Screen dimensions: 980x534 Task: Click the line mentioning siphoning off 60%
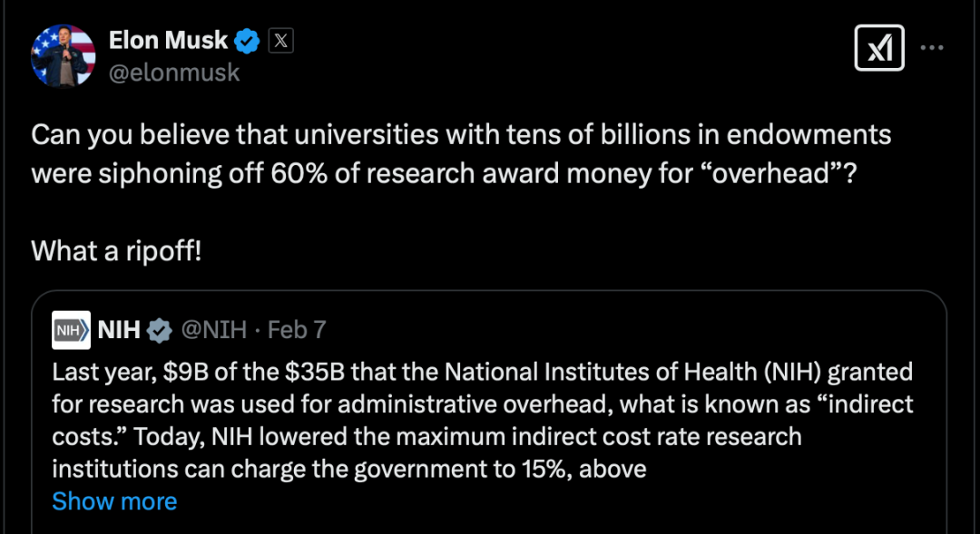444,174
